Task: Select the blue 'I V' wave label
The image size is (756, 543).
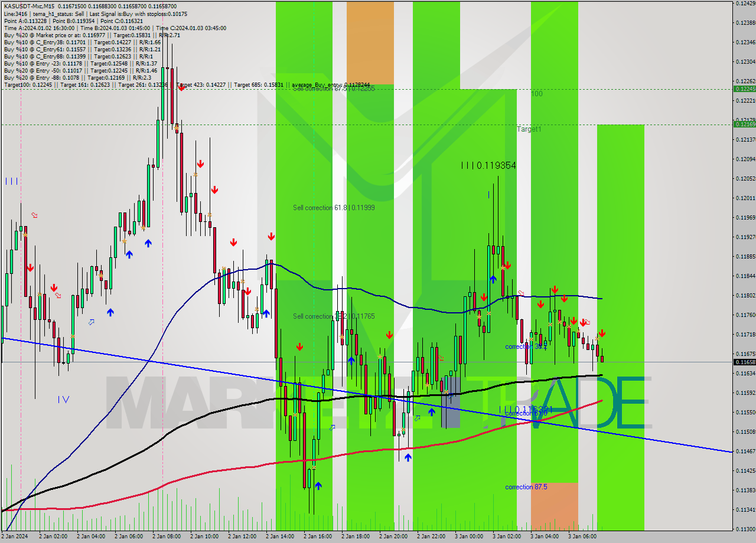Action: (63, 400)
